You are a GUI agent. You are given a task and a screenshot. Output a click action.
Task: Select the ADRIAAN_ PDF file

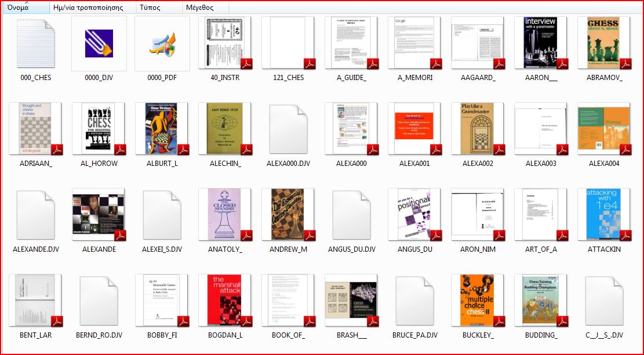pyautogui.click(x=36, y=129)
